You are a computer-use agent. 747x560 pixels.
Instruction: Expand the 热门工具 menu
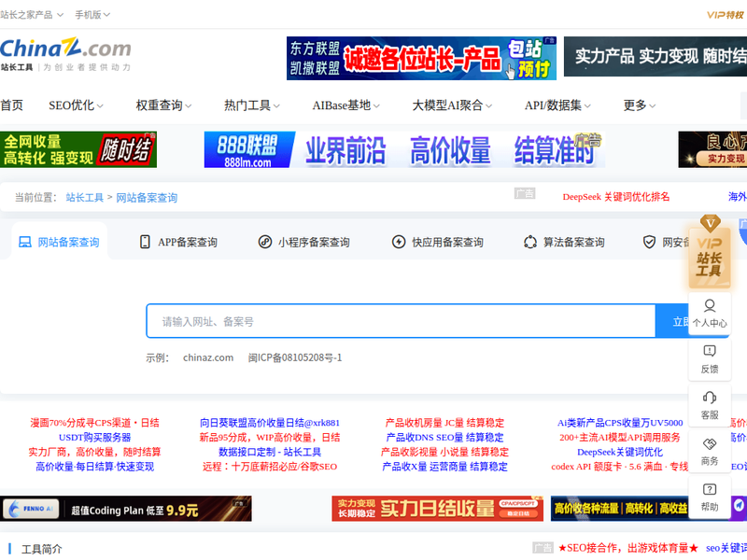click(x=252, y=105)
